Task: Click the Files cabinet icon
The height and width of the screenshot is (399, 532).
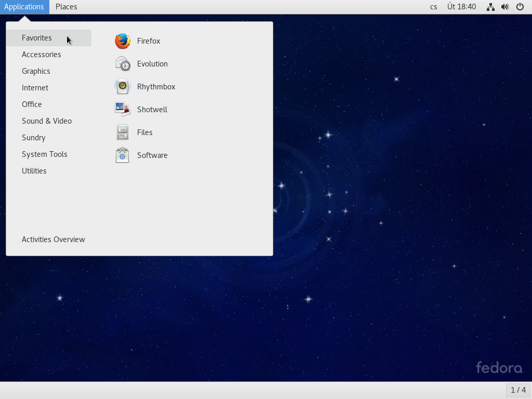Action: point(123,132)
